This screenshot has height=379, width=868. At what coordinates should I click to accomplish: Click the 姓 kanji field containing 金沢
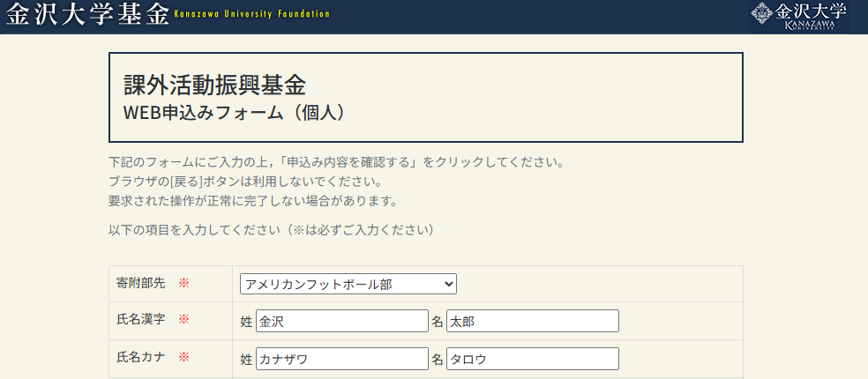click(x=342, y=321)
